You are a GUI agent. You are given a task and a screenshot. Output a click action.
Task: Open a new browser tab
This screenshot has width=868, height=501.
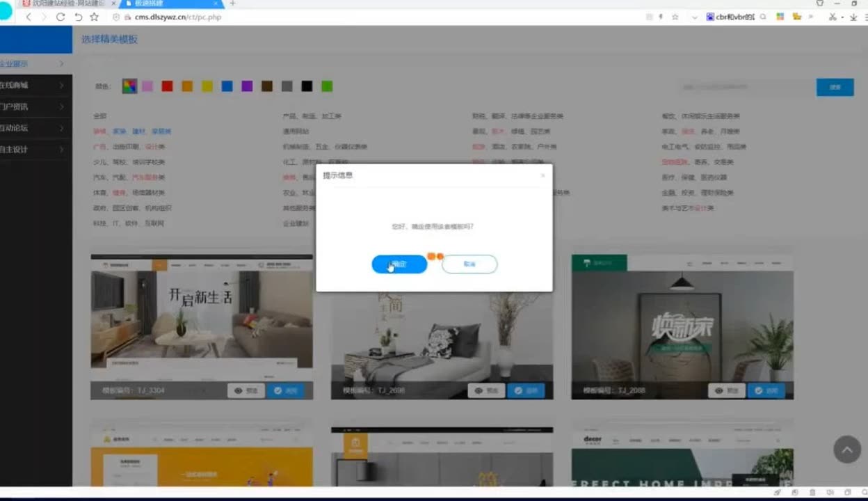232,3
